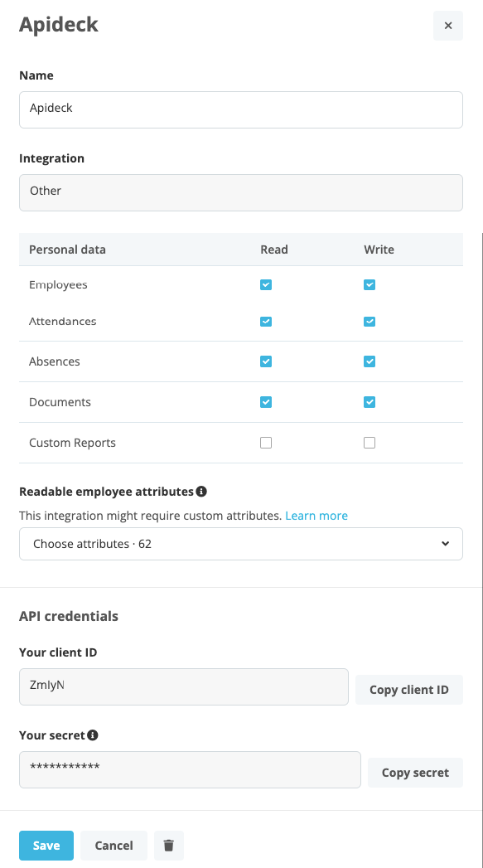This screenshot has width=483, height=868.
Task: Toggle Absences Write permission
Action: click(x=369, y=361)
